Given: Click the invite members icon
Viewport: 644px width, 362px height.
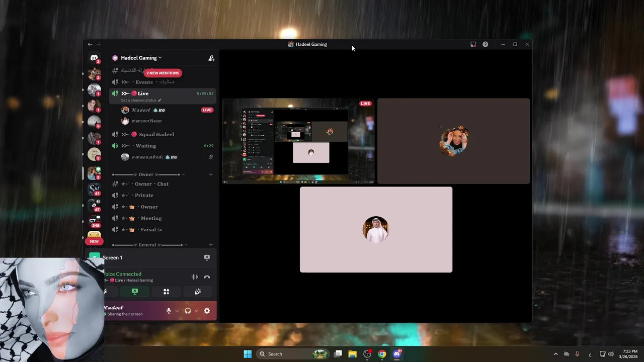Looking at the screenshot, I should pos(211,58).
